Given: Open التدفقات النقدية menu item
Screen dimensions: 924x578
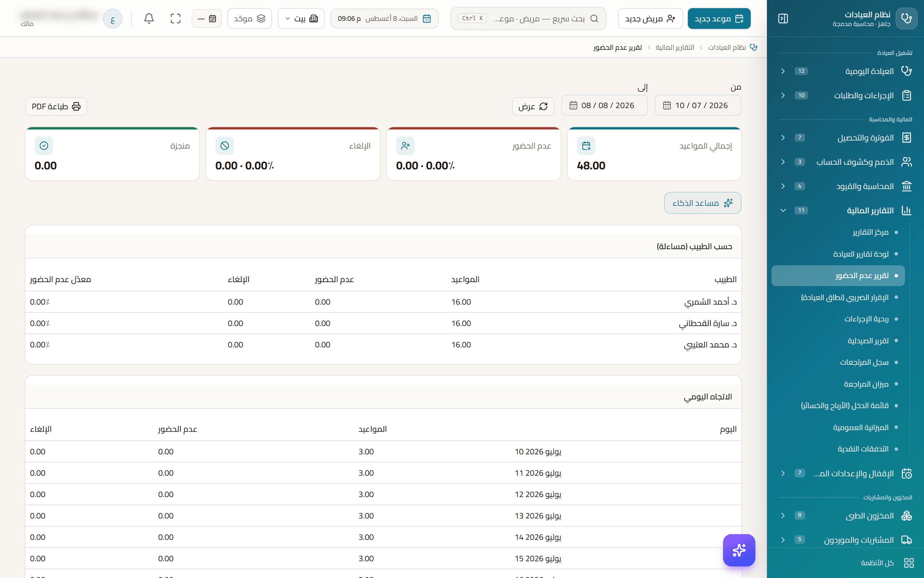Looking at the screenshot, I should 838,449.
